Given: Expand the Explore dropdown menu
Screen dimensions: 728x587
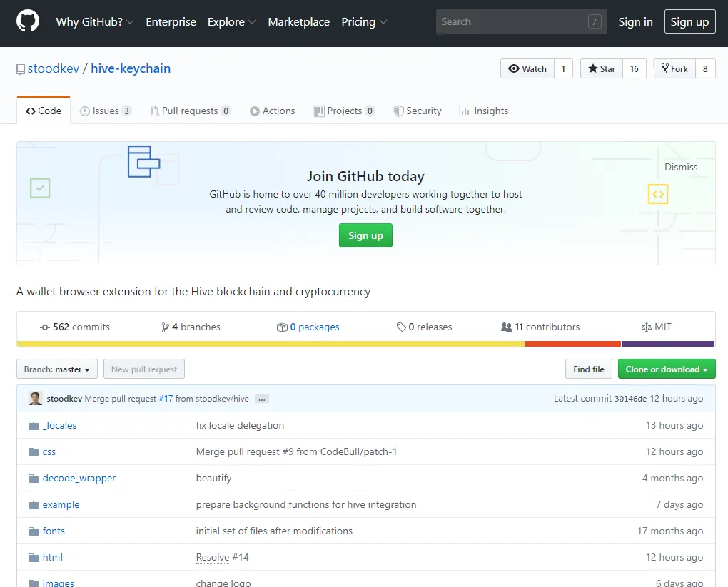Looking at the screenshot, I should [x=232, y=22].
